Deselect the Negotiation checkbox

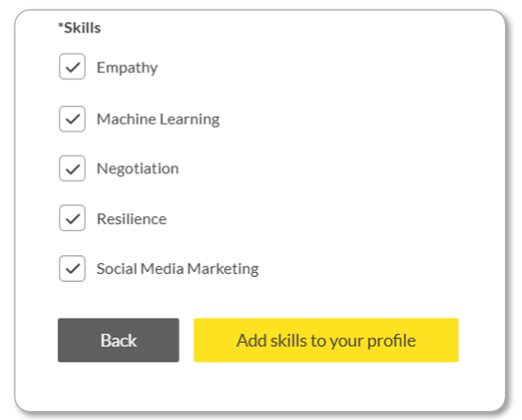72,168
